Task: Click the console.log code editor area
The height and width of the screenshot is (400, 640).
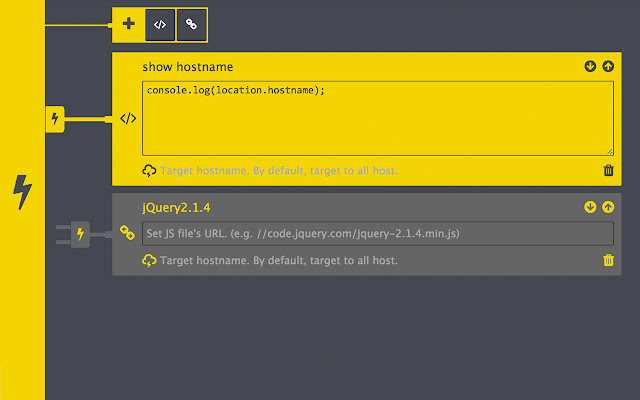Action: pyautogui.click(x=377, y=118)
